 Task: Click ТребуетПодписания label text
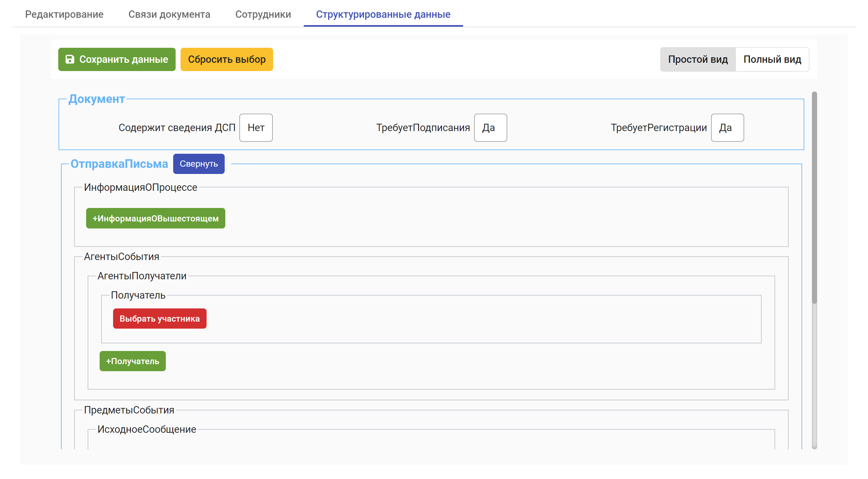coord(423,128)
